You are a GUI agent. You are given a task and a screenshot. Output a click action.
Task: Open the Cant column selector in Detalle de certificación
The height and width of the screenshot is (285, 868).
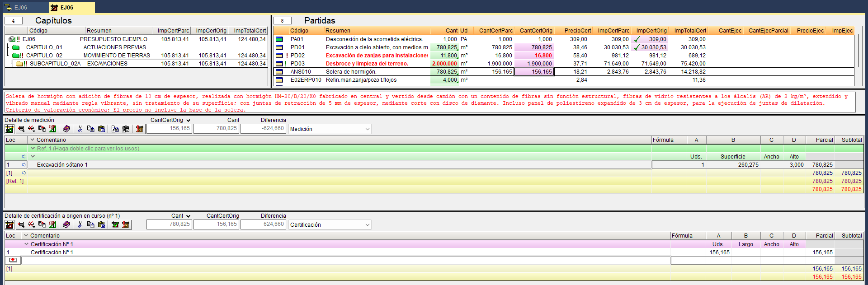tap(188, 216)
